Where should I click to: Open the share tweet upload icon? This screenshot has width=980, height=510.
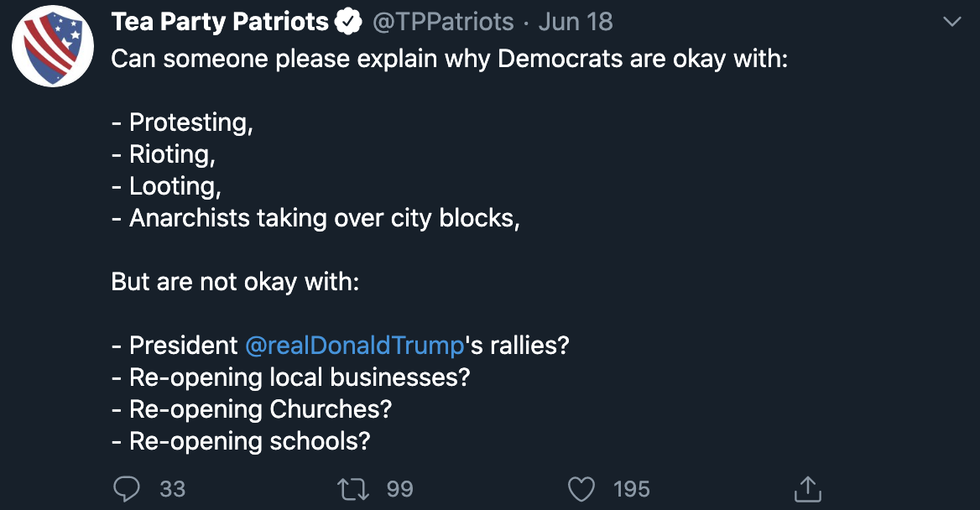(807, 489)
